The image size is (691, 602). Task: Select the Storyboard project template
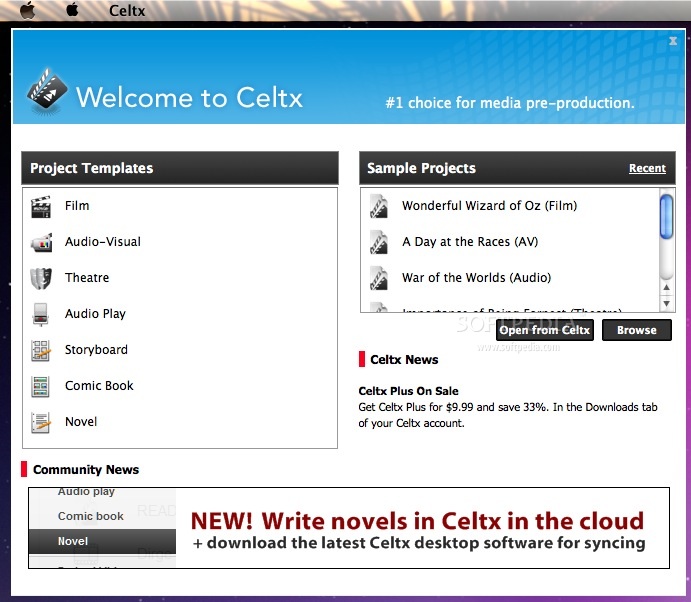click(x=96, y=349)
